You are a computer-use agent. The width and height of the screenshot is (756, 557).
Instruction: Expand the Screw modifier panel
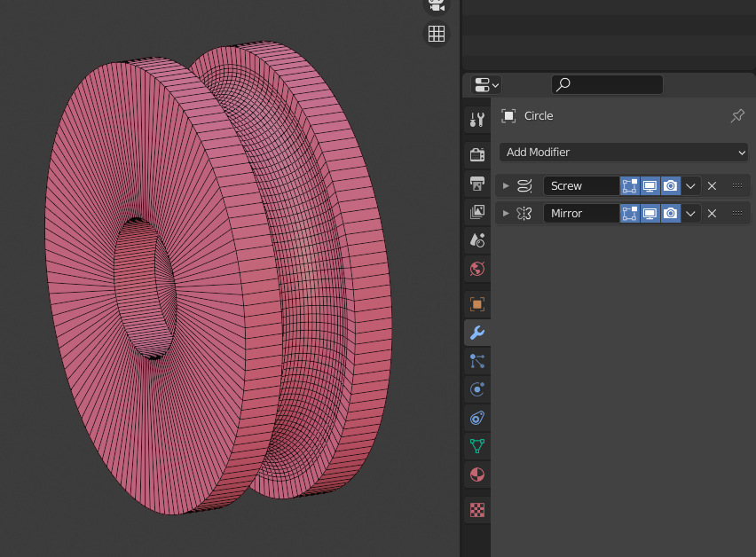(x=506, y=186)
